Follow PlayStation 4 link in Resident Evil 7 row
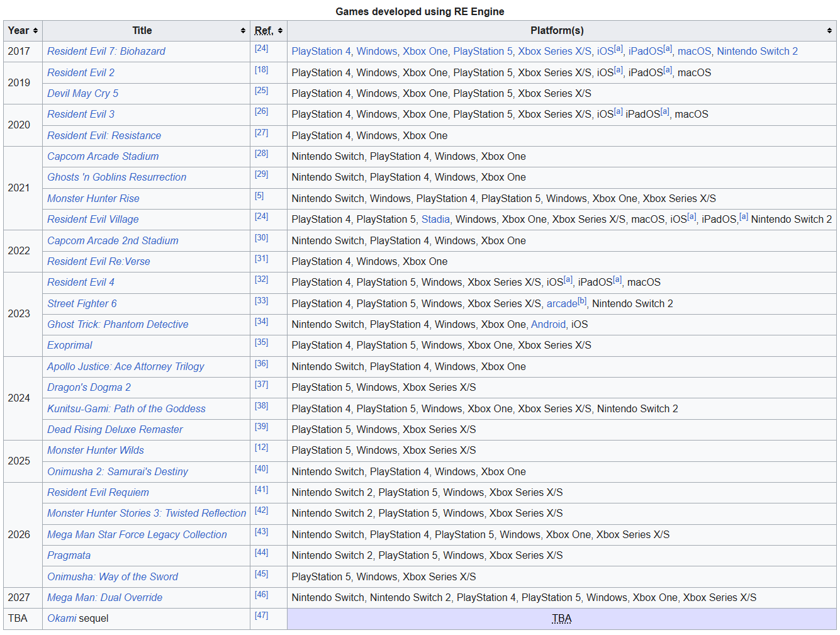 tap(321, 52)
